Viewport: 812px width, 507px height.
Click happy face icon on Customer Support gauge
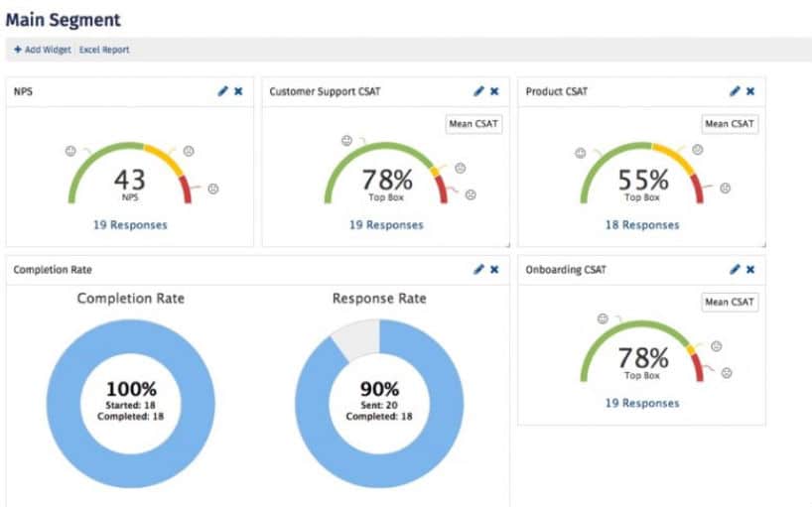(346, 140)
